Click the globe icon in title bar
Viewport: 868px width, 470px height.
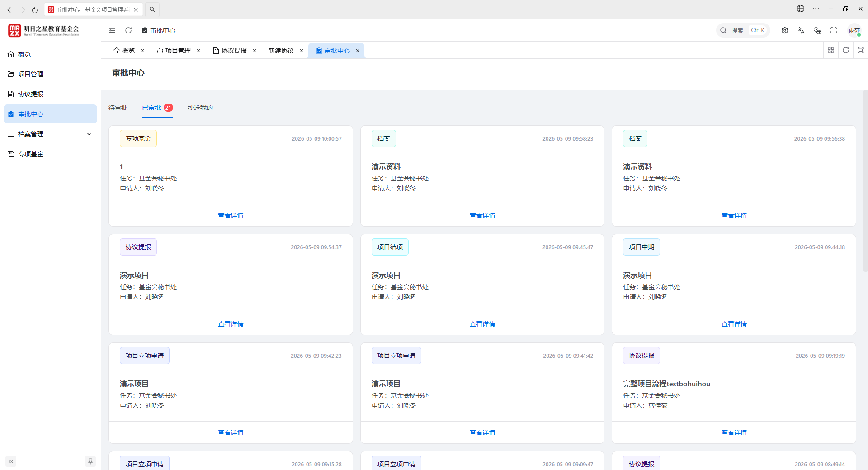[801, 9]
